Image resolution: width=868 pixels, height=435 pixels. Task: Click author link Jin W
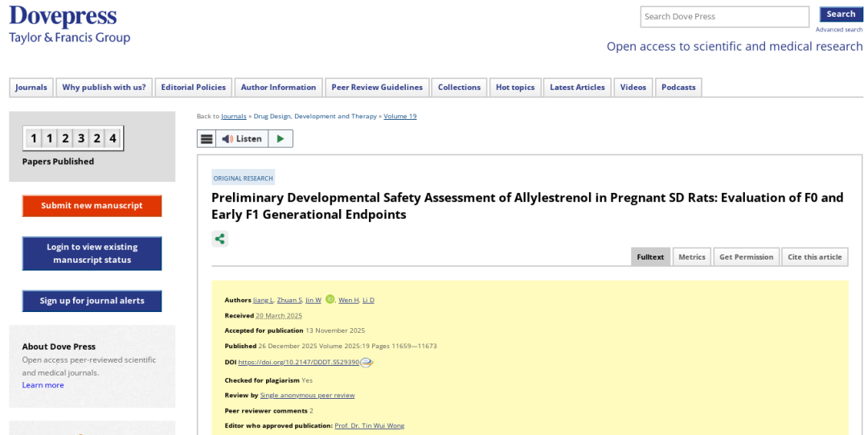pyautogui.click(x=313, y=301)
